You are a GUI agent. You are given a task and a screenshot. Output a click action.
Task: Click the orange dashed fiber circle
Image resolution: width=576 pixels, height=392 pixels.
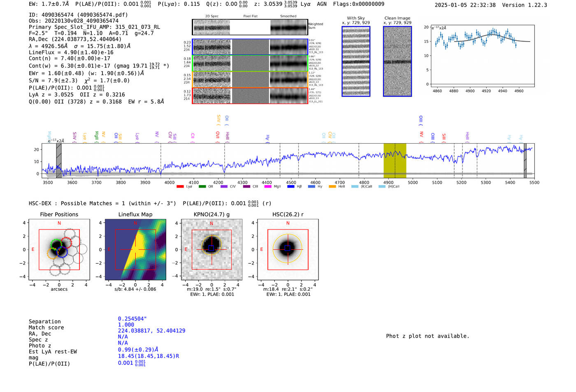(x=53, y=253)
